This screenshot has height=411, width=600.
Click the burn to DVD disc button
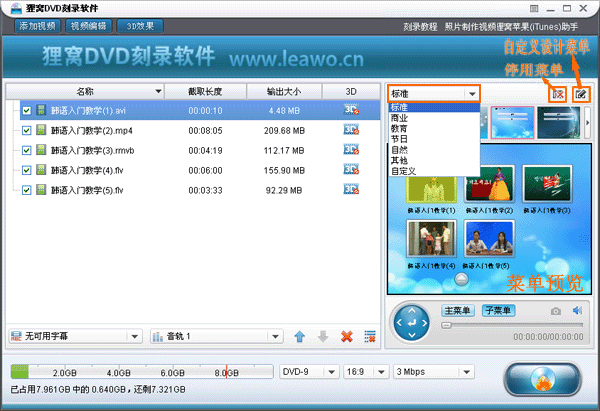pyautogui.click(x=543, y=379)
